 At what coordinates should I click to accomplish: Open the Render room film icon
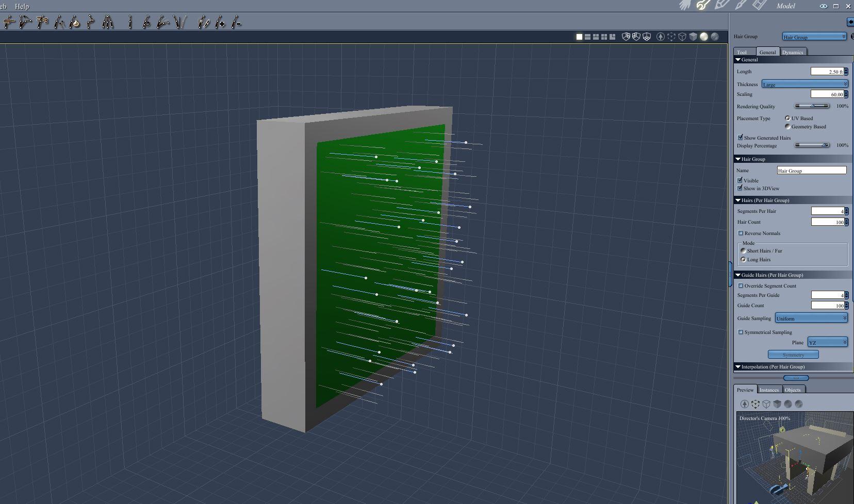coord(759,5)
